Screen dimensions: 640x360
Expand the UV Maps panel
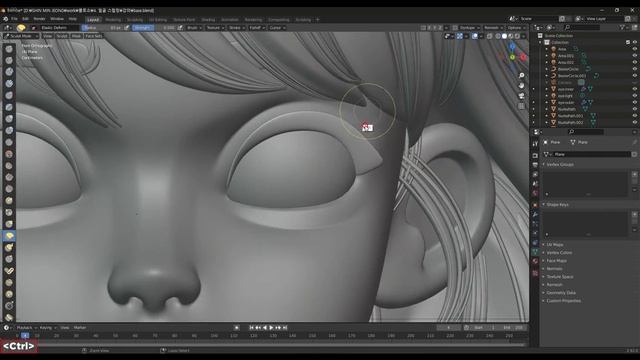point(555,244)
